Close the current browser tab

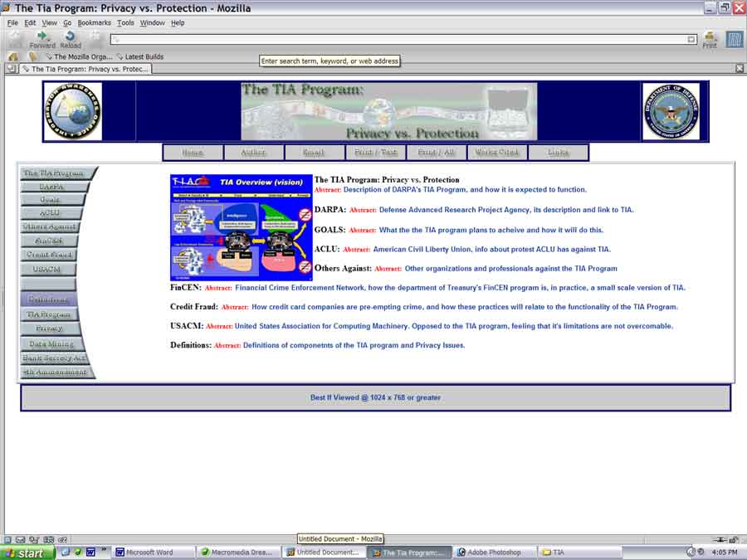740,69
